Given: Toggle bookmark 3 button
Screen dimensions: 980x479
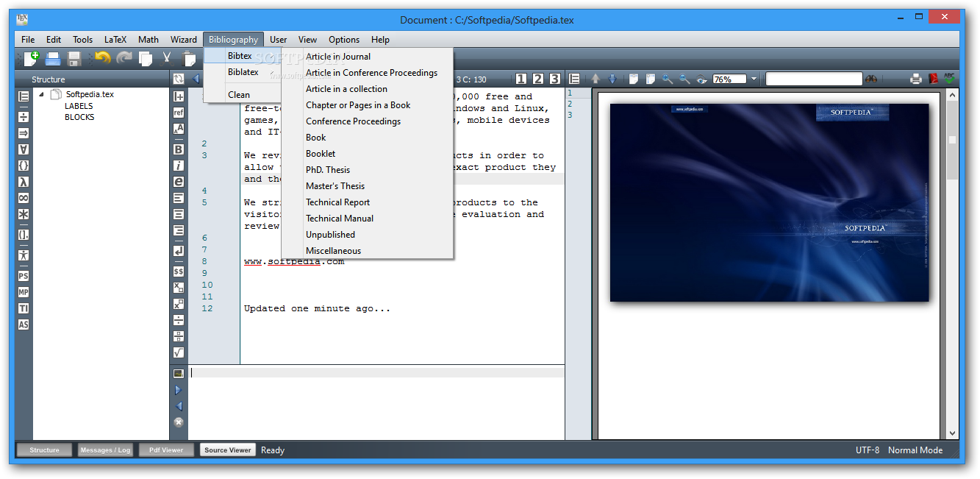Looking at the screenshot, I should [x=555, y=79].
